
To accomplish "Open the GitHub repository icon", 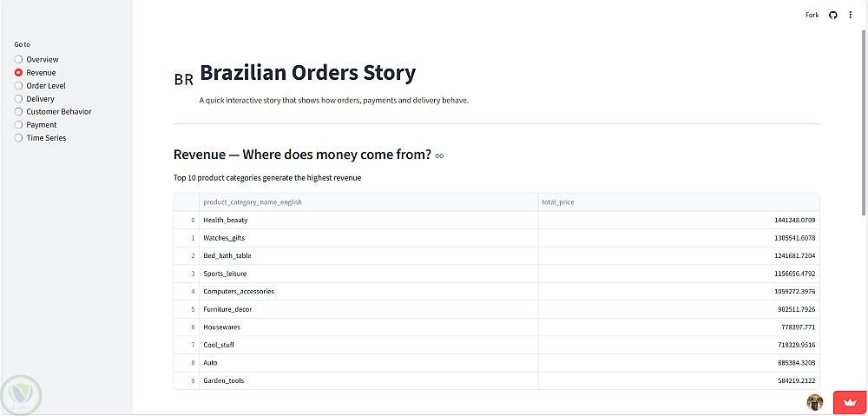I will pyautogui.click(x=833, y=15).
